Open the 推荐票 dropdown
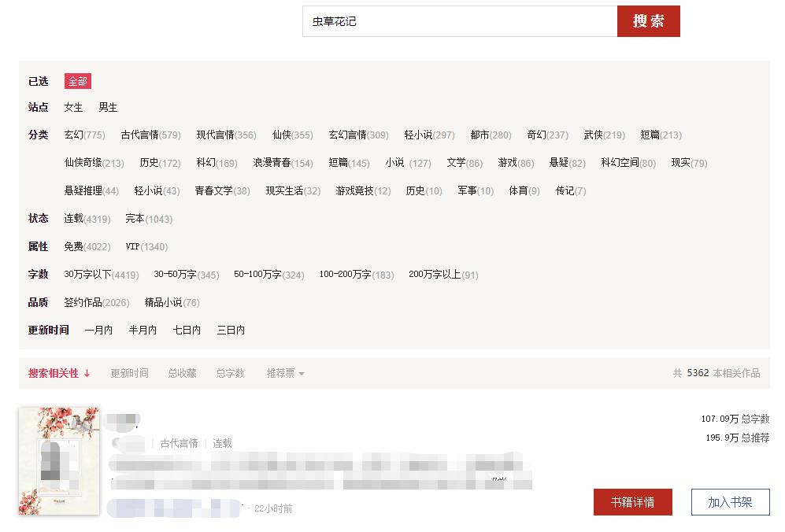Screen dimensions: 785x532 [x=277, y=373]
